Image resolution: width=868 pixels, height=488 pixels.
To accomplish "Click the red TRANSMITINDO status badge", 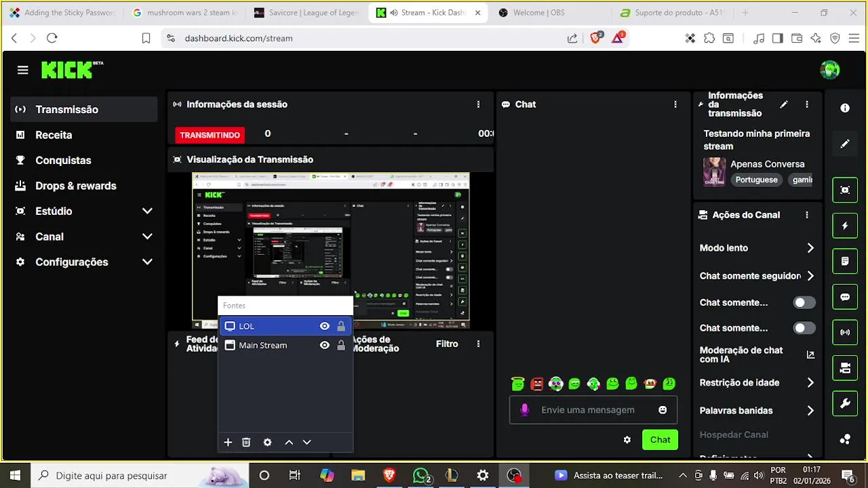I will point(210,135).
